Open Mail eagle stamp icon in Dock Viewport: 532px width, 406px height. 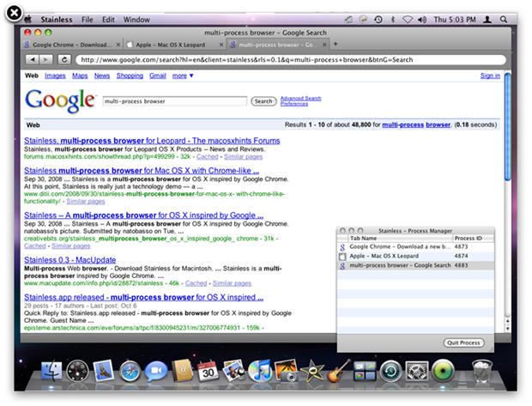[104, 370]
